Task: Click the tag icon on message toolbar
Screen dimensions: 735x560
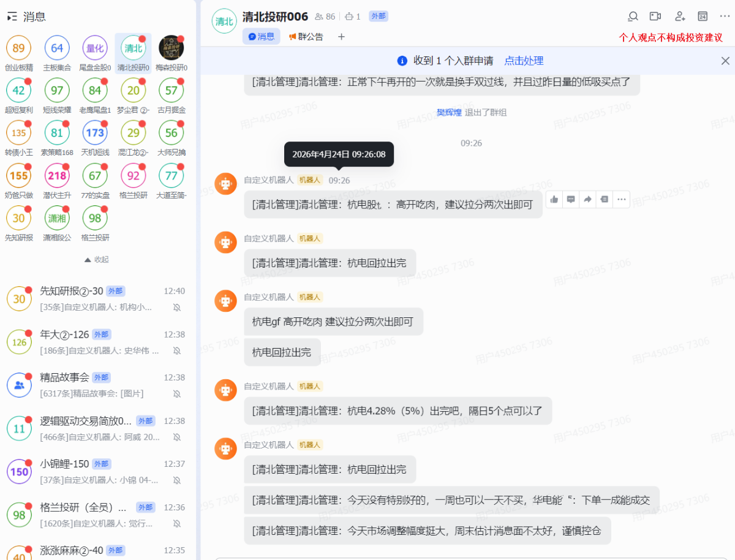Action: pyautogui.click(x=604, y=199)
